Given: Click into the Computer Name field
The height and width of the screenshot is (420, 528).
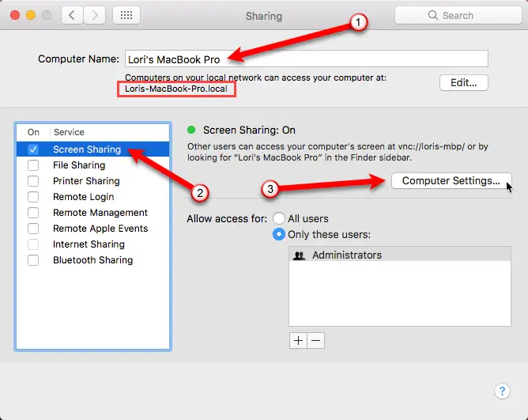Looking at the screenshot, I should click(307, 59).
